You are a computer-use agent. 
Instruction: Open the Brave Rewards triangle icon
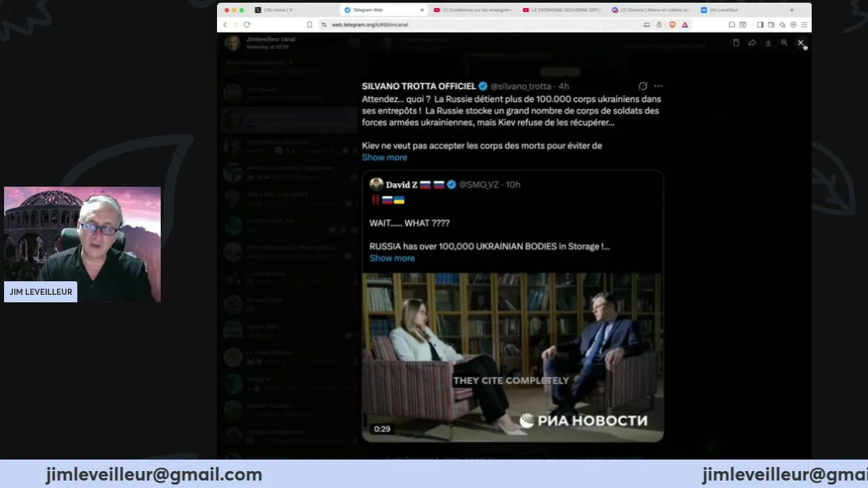click(x=685, y=24)
